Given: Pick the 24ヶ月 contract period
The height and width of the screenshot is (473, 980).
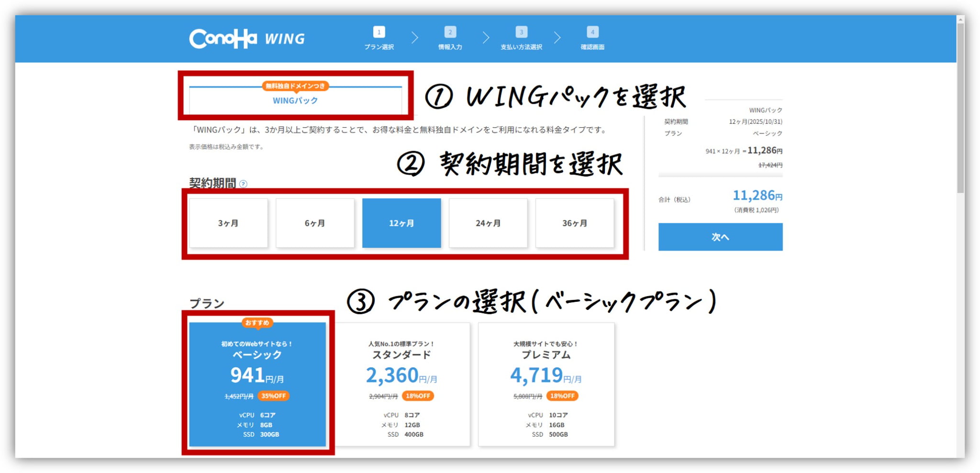Looking at the screenshot, I should pyautogui.click(x=488, y=223).
